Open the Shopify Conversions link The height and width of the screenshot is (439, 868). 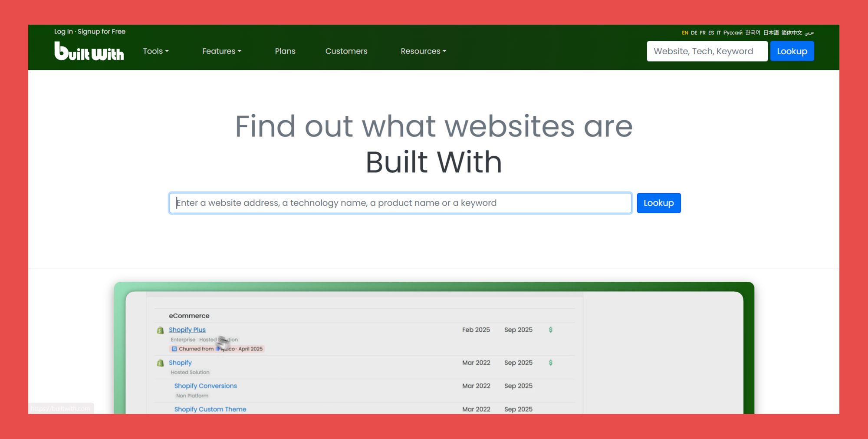pos(205,386)
